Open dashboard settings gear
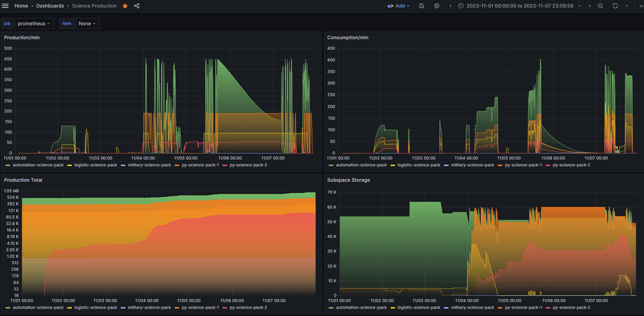Screen dimensions: 644x316 (437, 6)
